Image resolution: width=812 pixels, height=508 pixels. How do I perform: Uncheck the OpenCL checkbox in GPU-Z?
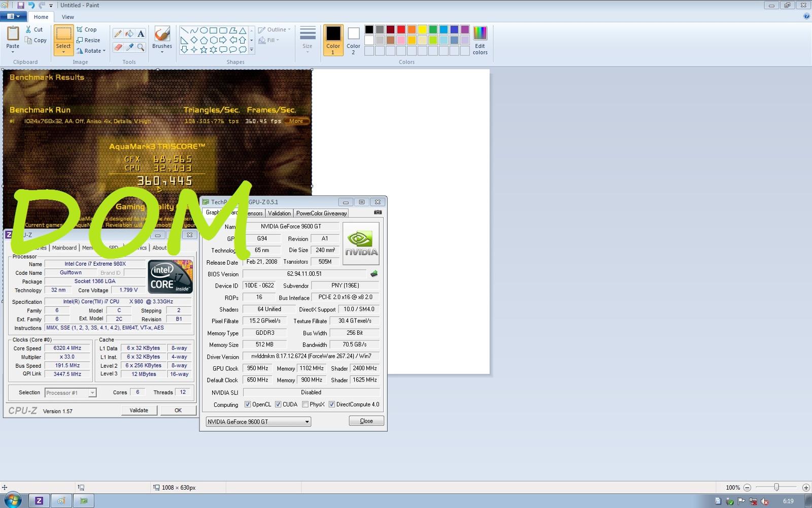[248, 404]
